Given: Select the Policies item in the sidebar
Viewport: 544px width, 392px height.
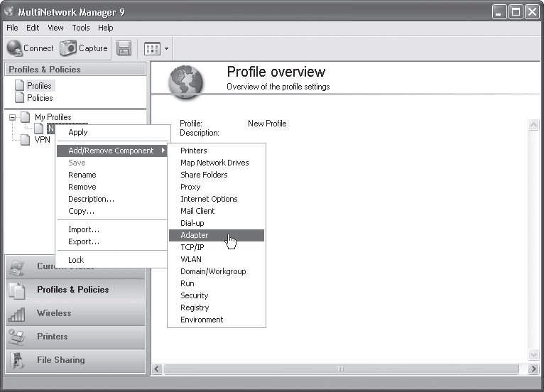Looking at the screenshot, I should click(40, 98).
